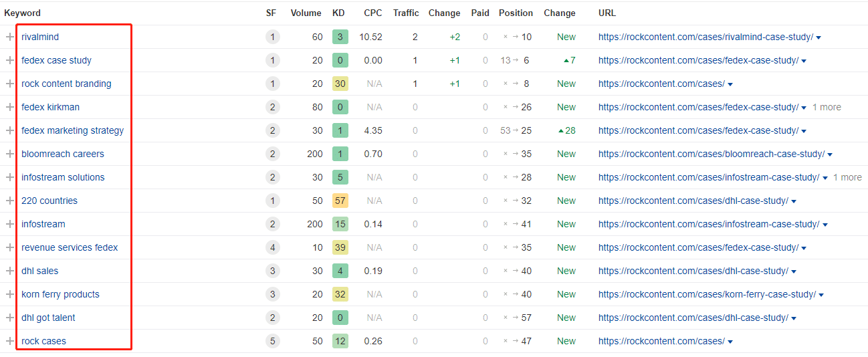This screenshot has height=357, width=868.
Task: Click SF badge for revenue services fedex
Action: [272, 248]
